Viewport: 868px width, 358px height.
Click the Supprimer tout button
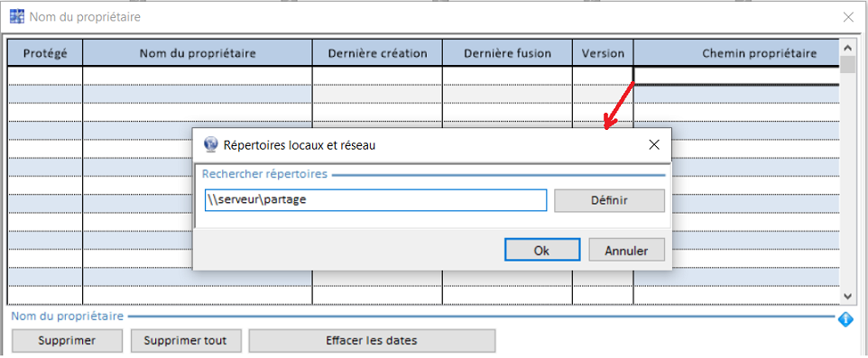(x=186, y=340)
